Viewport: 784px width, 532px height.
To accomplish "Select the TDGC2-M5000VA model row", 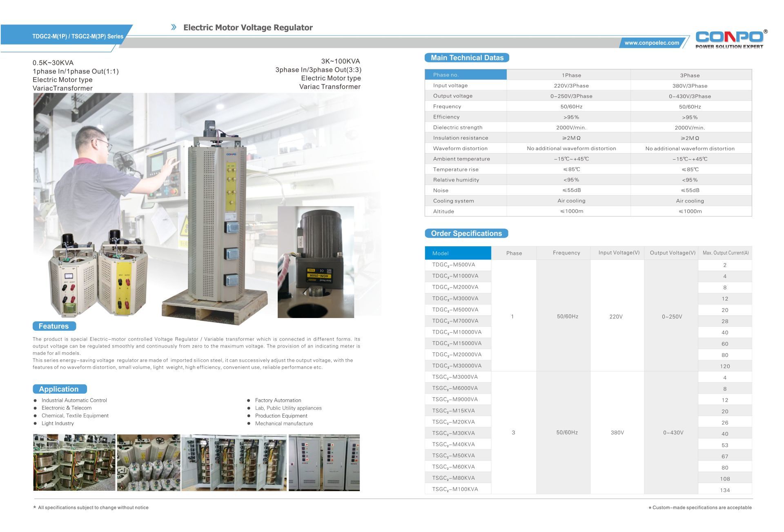I will [x=458, y=310].
